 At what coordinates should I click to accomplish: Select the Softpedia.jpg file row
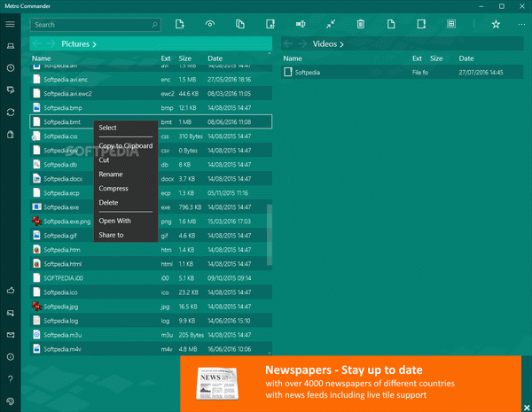pyautogui.click(x=151, y=307)
